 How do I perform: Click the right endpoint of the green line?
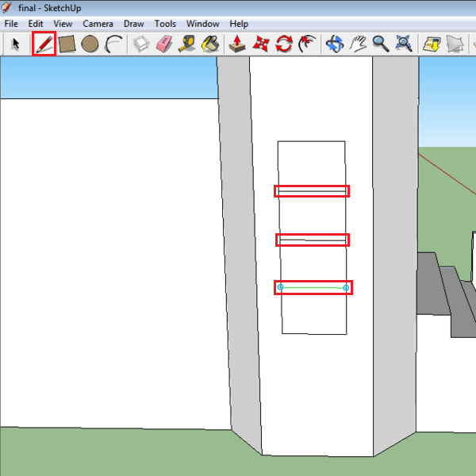click(346, 288)
